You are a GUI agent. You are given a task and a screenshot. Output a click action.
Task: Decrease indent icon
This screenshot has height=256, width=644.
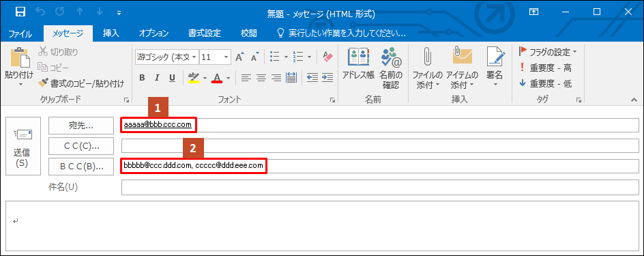coord(312,78)
